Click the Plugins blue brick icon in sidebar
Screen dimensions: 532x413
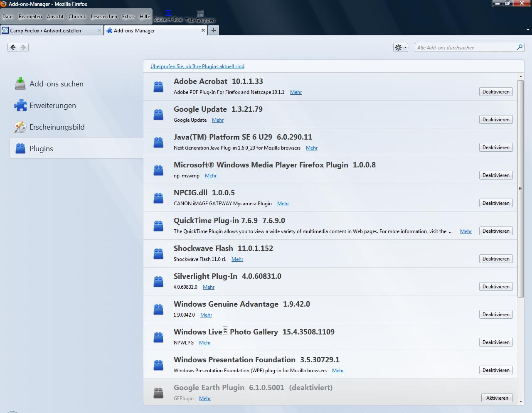tap(20, 148)
